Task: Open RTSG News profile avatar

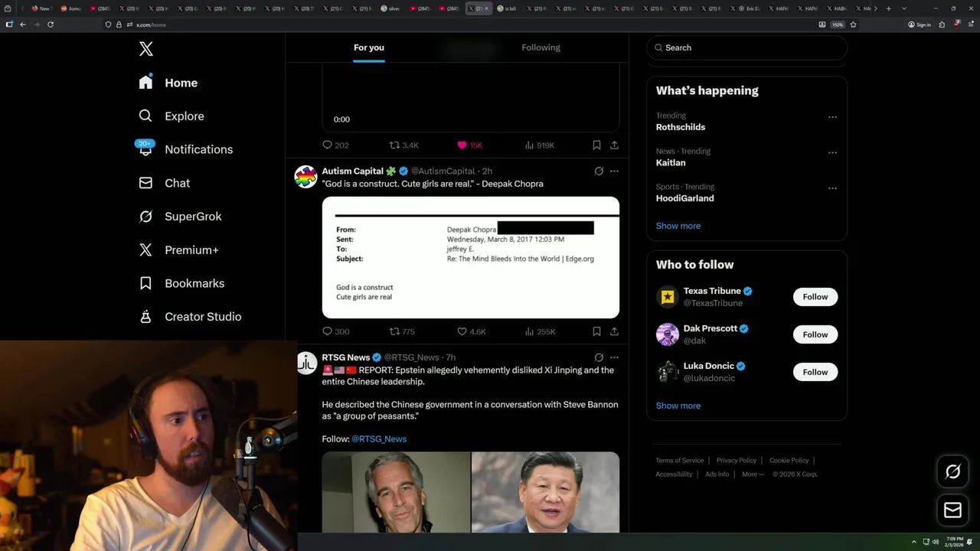Action: (x=306, y=363)
